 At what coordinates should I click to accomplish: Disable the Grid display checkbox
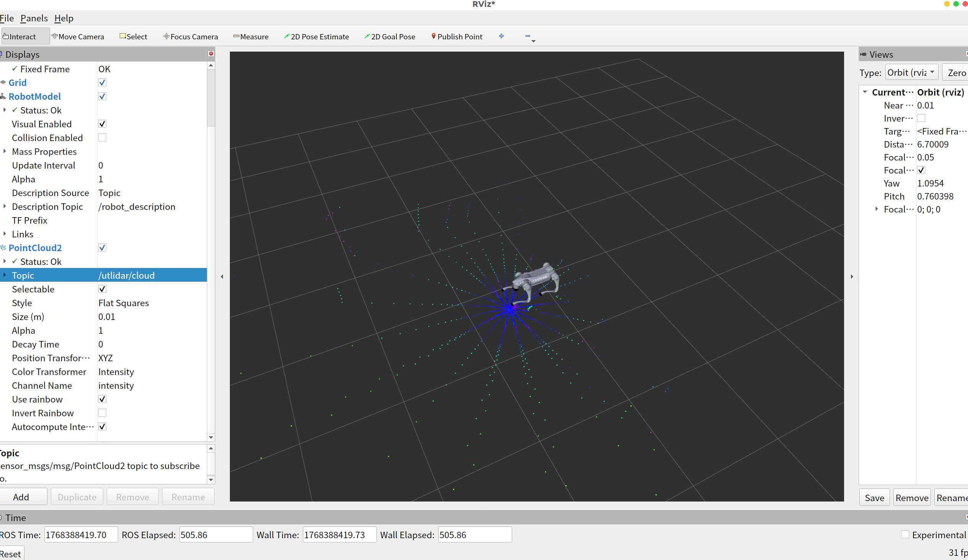(102, 83)
